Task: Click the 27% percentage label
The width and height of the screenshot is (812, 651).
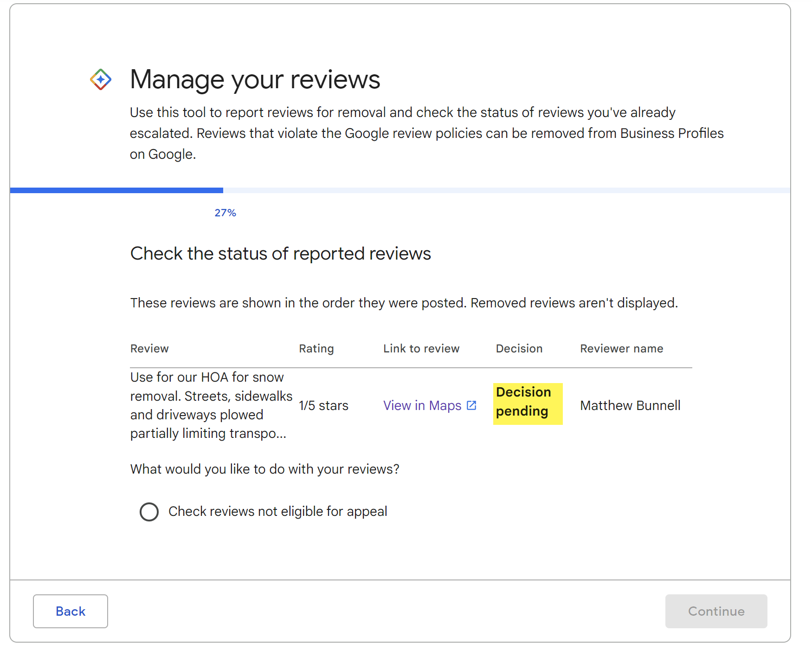Action: tap(225, 213)
